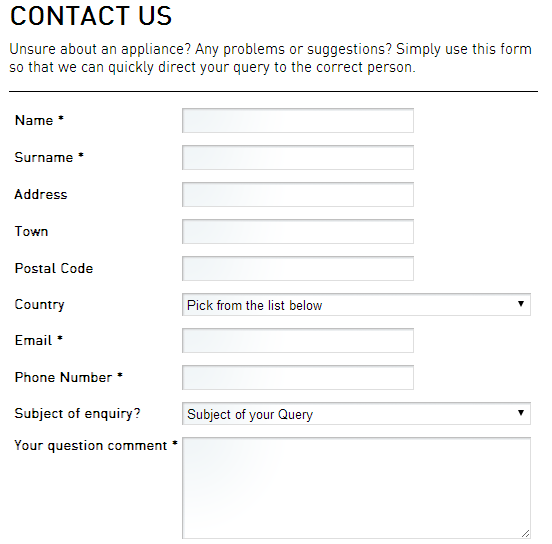Focus the Surname text box

298,157
